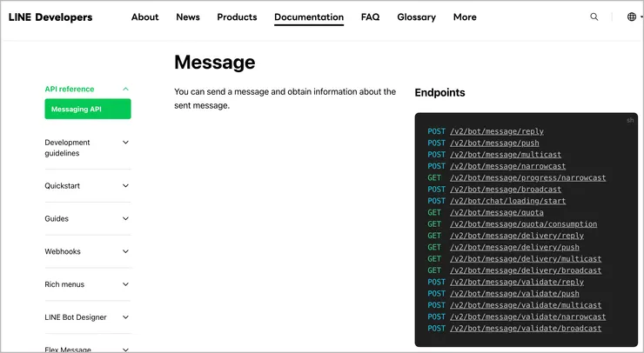Viewport: 644px width, 353px height.
Task: Select the Documentation nav item
Action: 309,17
